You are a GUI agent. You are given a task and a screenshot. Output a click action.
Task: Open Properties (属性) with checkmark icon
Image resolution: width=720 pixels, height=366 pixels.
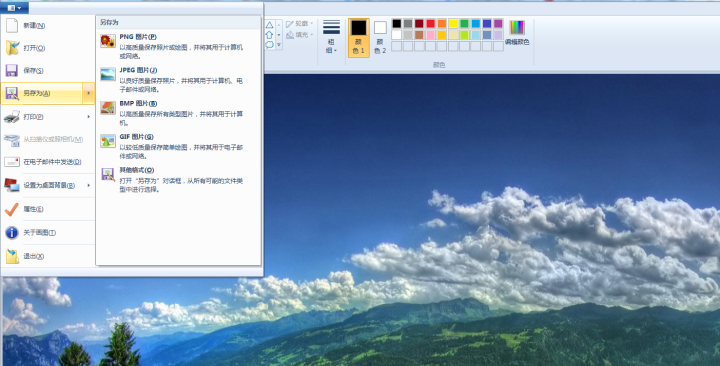(x=48, y=209)
